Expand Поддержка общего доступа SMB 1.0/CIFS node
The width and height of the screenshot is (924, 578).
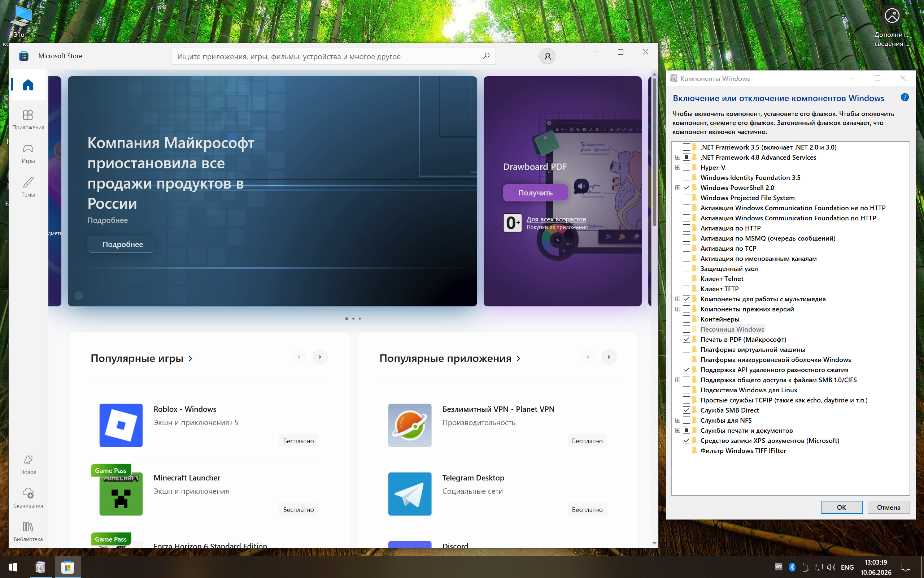677,380
